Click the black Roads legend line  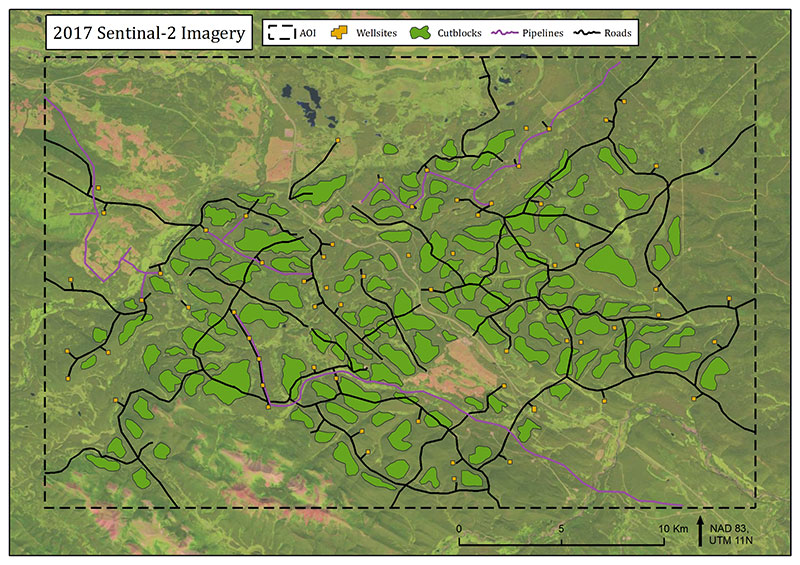coord(587,33)
